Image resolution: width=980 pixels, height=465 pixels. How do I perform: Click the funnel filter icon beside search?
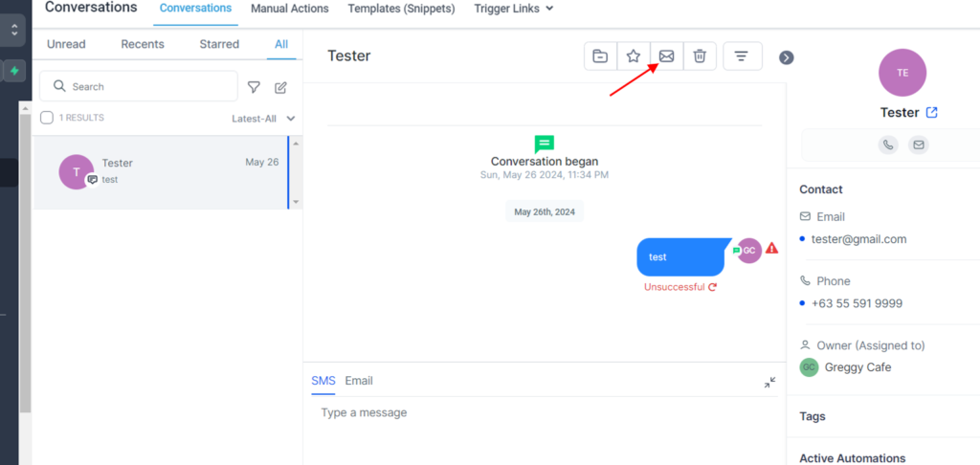(x=254, y=87)
